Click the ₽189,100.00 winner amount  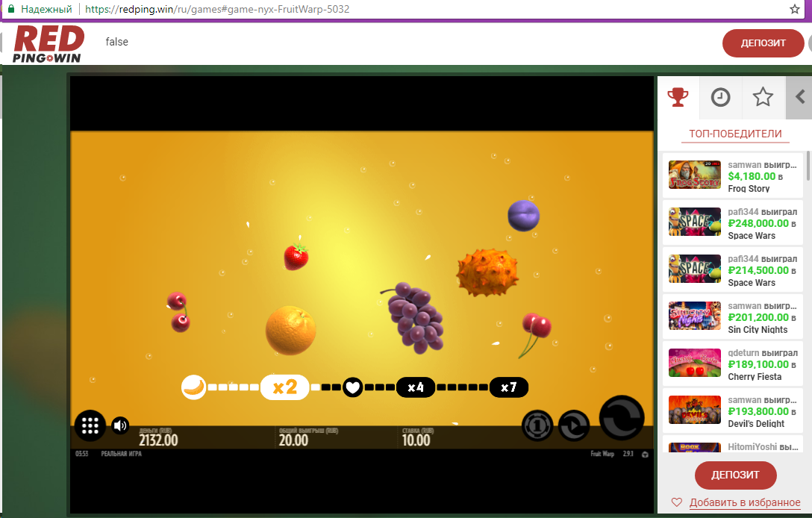click(x=758, y=364)
